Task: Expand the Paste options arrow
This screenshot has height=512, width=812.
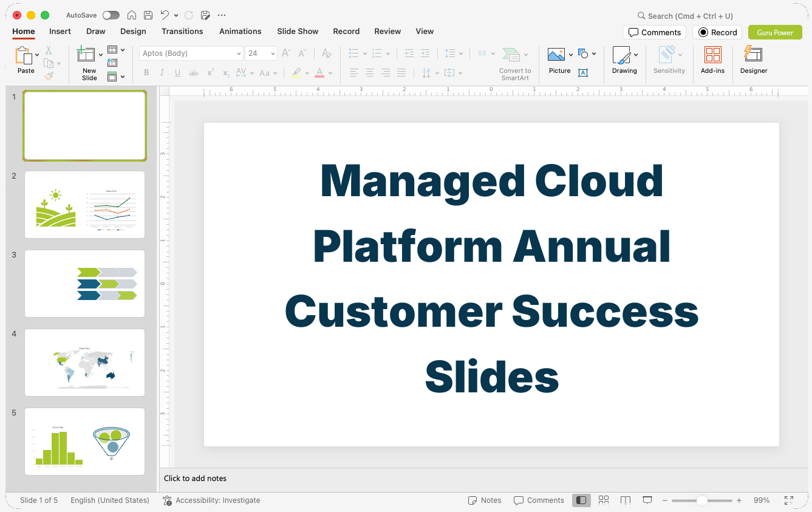Action: pyautogui.click(x=37, y=55)
